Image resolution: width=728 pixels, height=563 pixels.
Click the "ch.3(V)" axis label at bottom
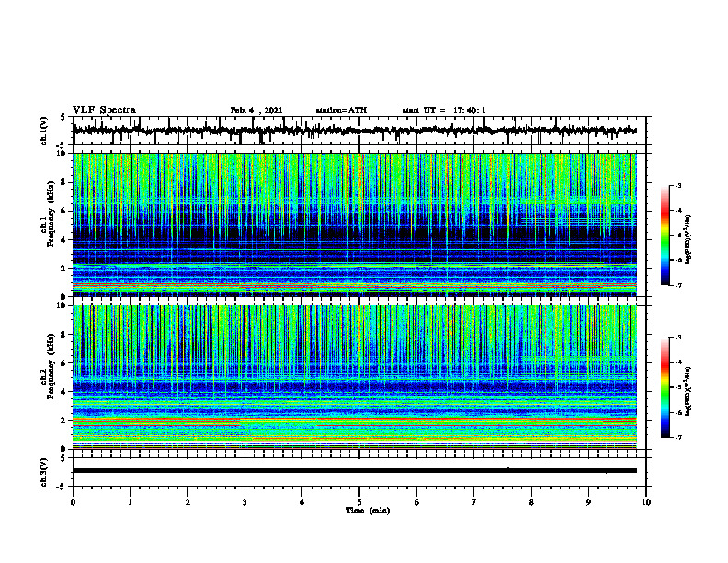point(44,472)
